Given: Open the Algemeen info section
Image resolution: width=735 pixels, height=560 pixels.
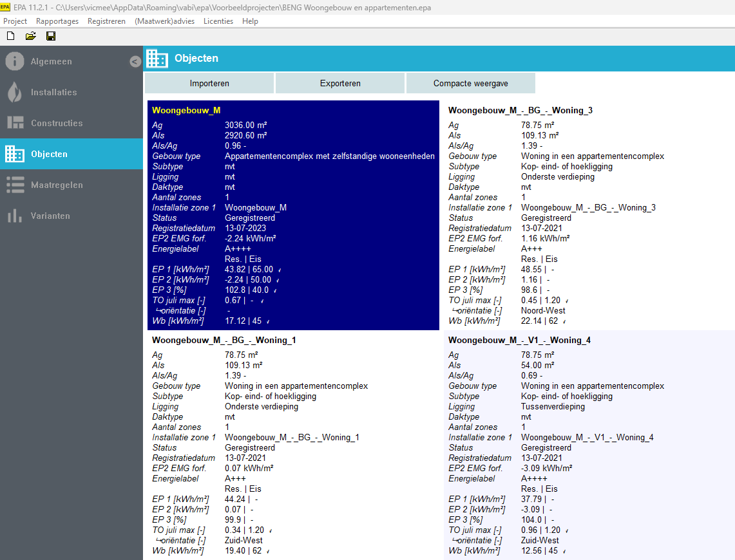Looking at the screenshot, I should pyautogui.click(x=52, y=62).
